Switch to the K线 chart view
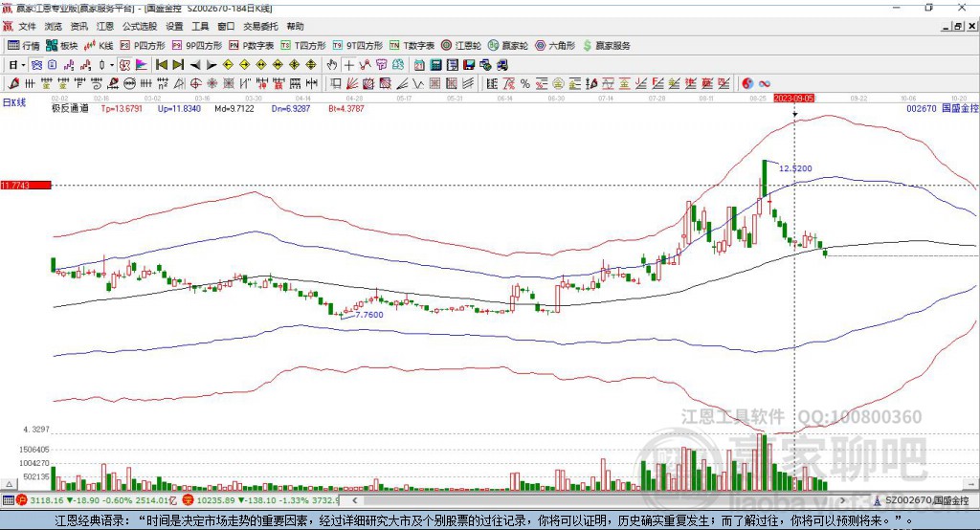Viewport: 980px width, 530px height. click(x=99, y=46)
